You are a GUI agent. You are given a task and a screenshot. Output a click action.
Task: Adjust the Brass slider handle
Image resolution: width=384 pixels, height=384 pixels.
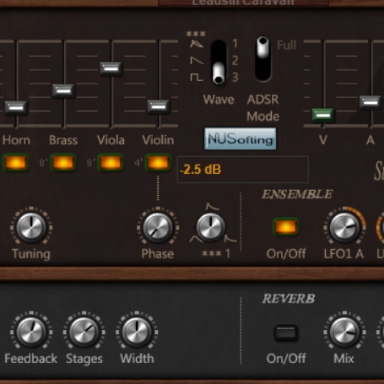point(64,91)
